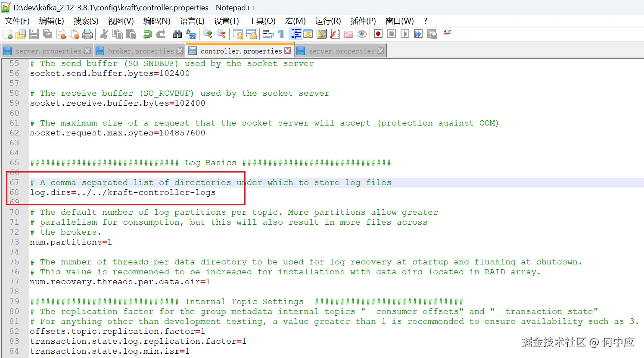Open the 设置(T) menu
This screenshot has height=358, width=644.
pyautogui.click(x=226, y=21)
